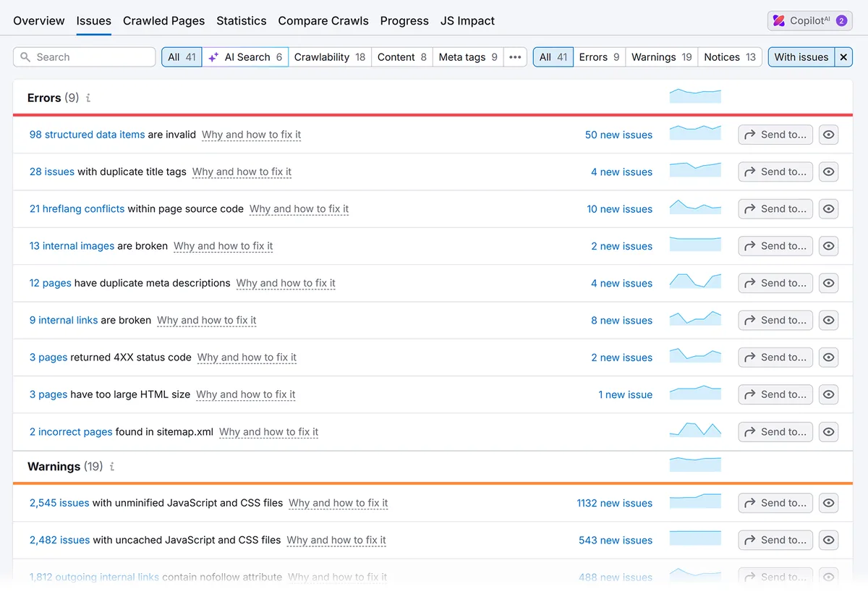Open Send to for uncached JavaScript row
868x592 pixels.
point(775,540)
